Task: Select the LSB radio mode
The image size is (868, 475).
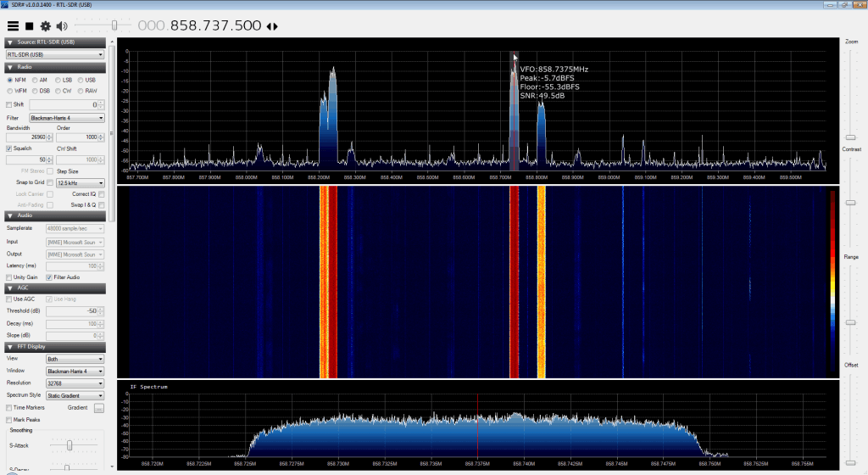Action: 58,81
